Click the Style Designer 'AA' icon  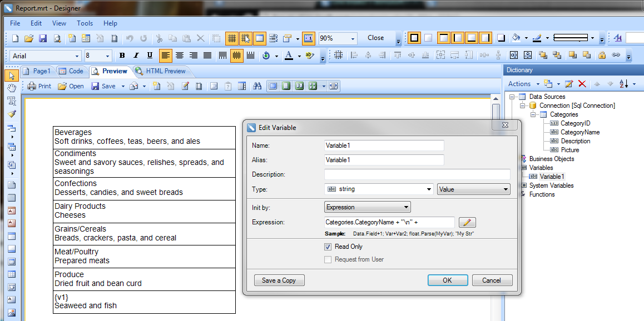(618, 38)
